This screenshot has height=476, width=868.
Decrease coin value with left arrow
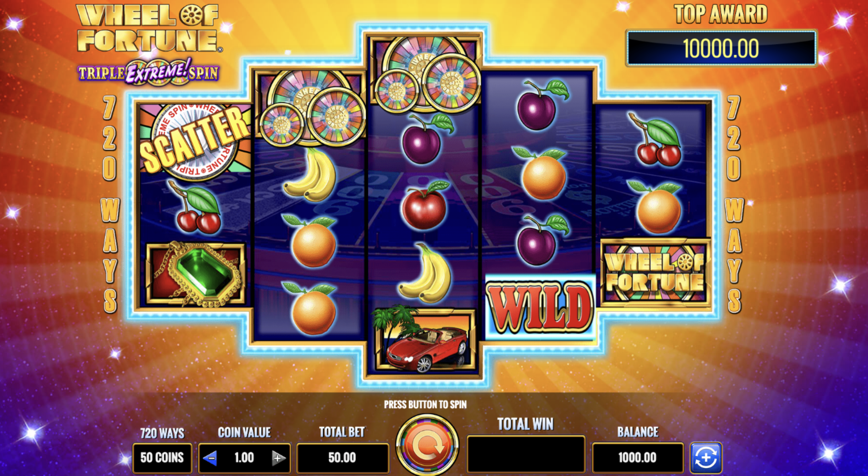click(x=210, y=458)
